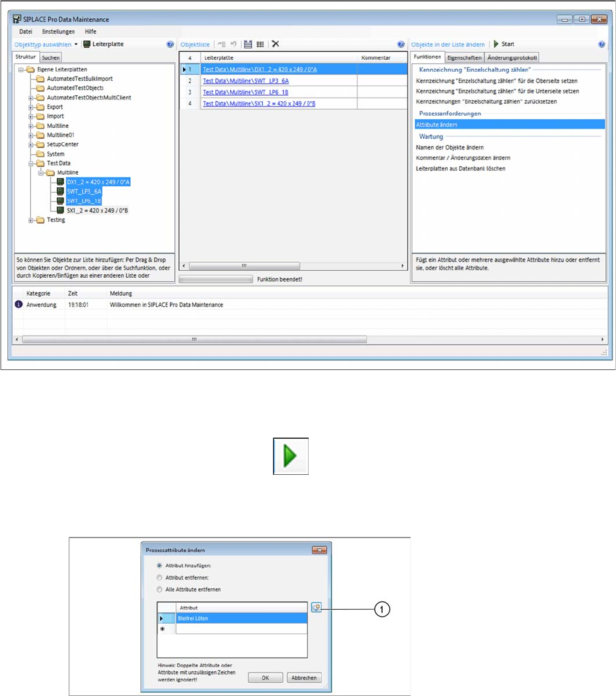The image size is (616, 696).
Task: Click the add-to-list icon beside the Objektliste label
Action: pos(221,44)
